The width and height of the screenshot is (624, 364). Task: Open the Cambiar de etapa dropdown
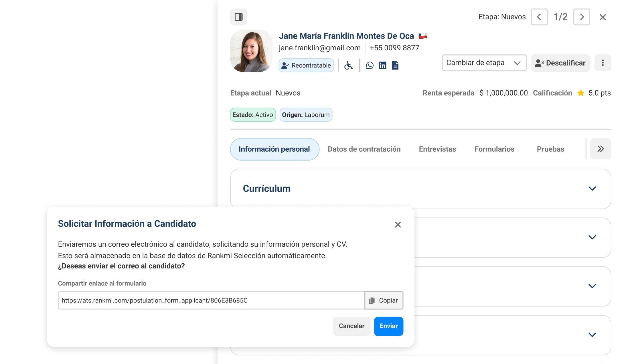(484, 63)
